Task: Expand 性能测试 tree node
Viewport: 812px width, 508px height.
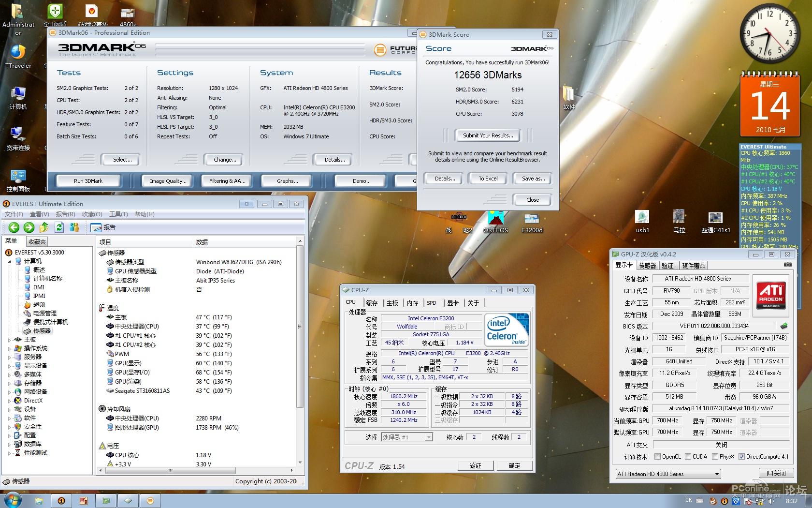Action: pyautogui.click(x=9, y=453)
